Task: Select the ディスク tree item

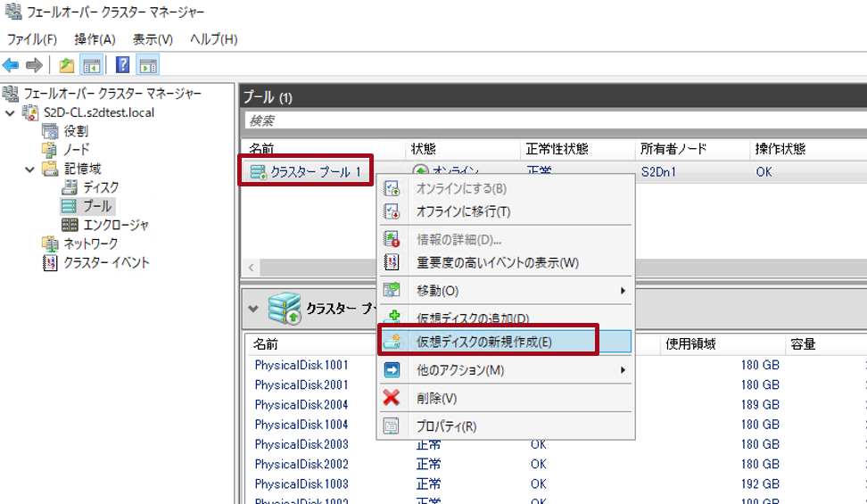Action: (101, 187)
